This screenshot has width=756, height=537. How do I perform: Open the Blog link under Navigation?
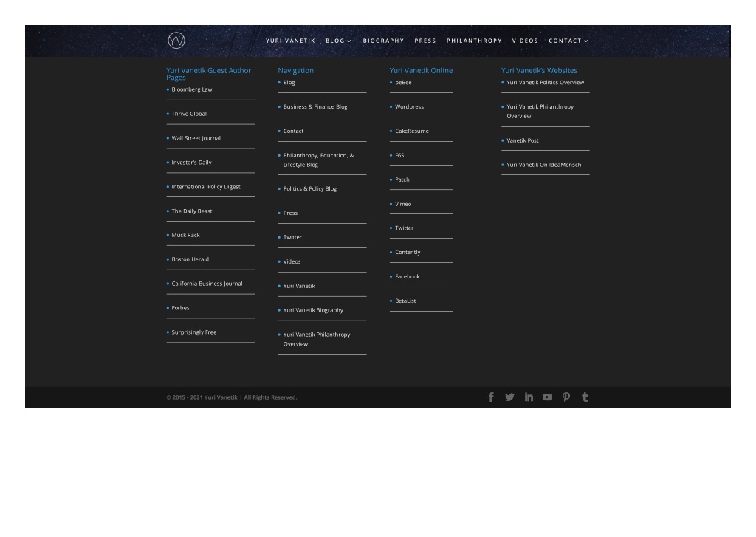pos(289,83)
